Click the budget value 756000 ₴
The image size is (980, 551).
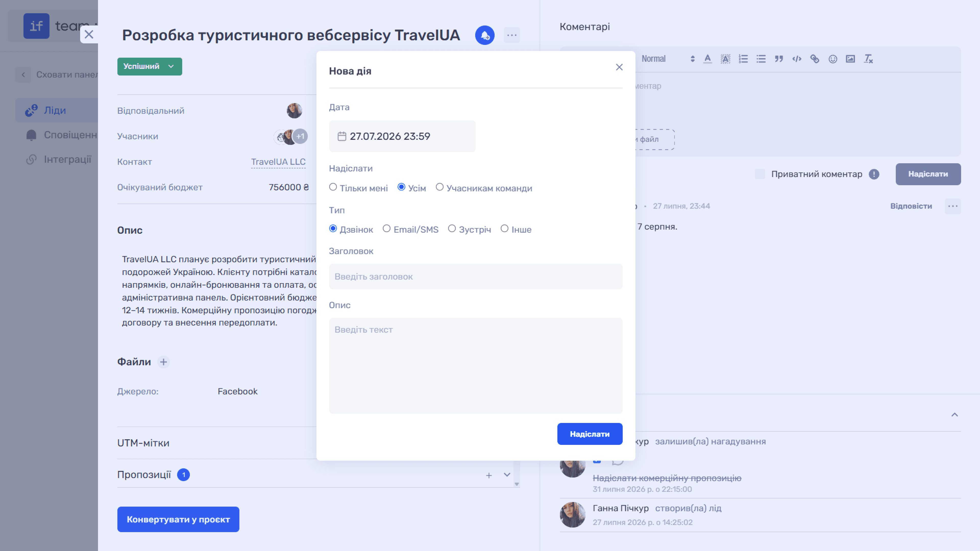(x=289, y=187)
